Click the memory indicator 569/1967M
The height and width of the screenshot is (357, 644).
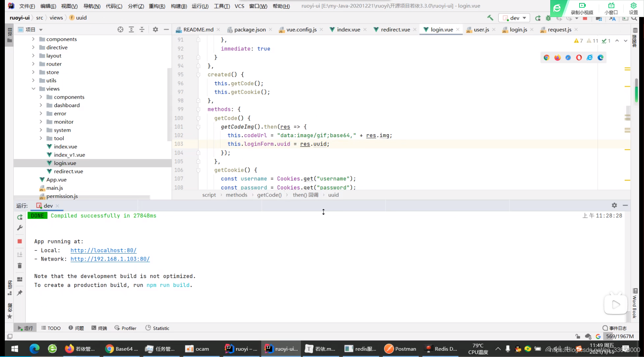click(x=620, y=336)
